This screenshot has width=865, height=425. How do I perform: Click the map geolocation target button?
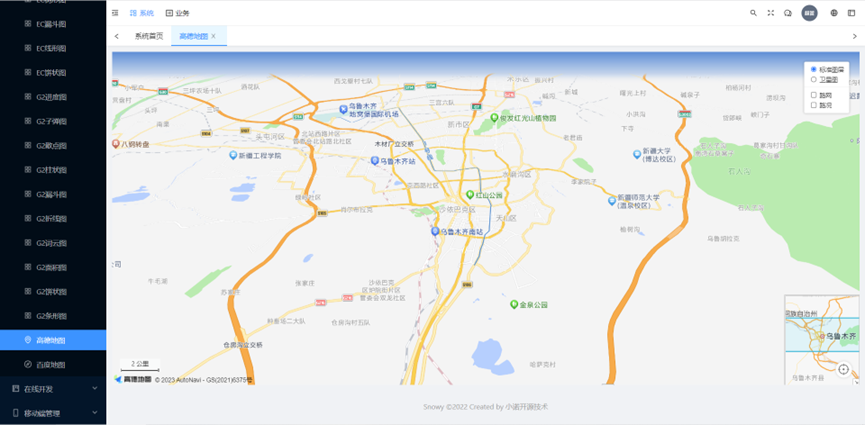[x=843, y=369]
